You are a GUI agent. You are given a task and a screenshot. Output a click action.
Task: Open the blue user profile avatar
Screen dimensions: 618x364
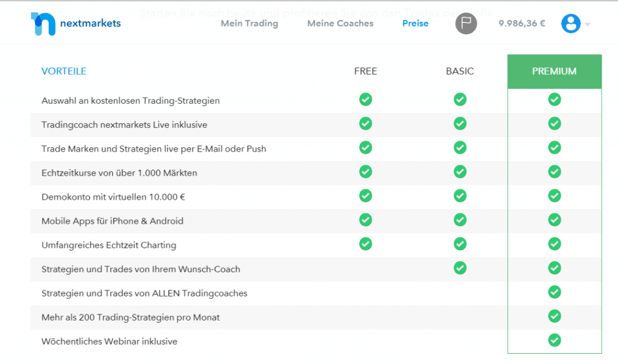570,24
